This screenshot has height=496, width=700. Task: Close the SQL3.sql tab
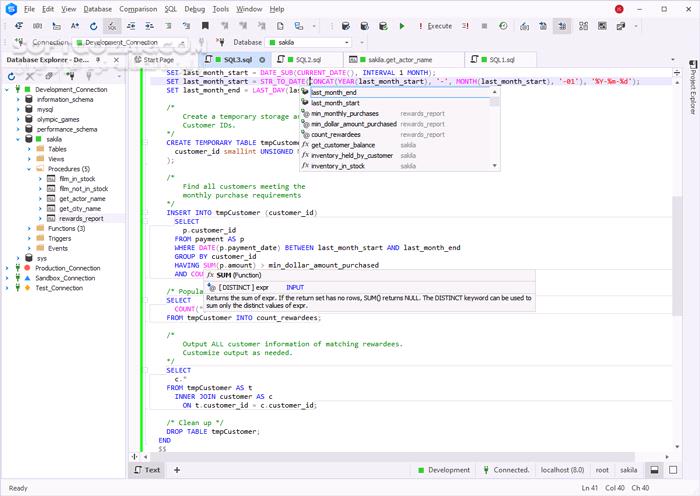[x=262, y=60]
